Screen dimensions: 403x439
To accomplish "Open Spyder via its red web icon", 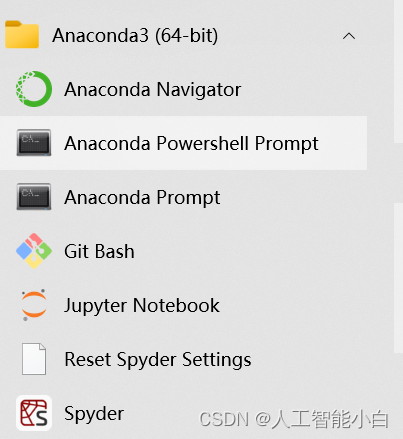I will click(x=34, y=413).
